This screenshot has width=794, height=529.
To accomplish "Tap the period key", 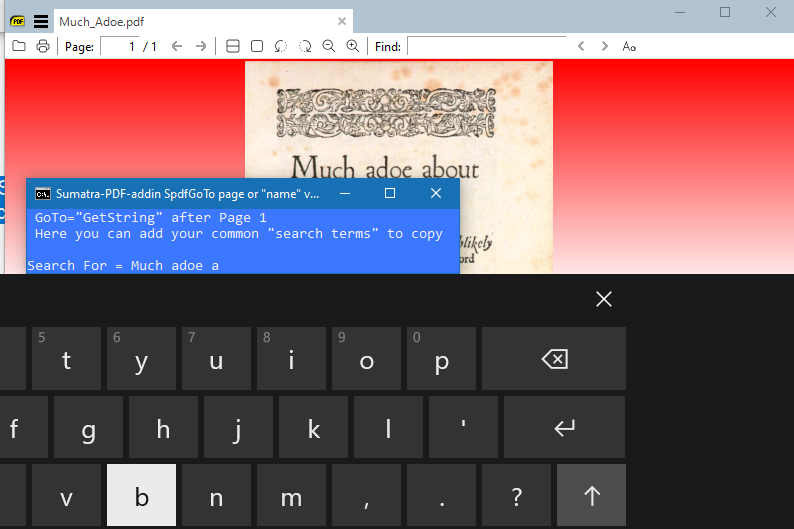I will (441, 496).
